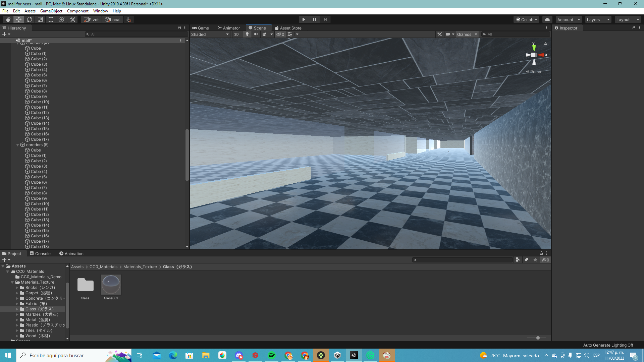Click favorites star icon in Project
The height and width of the screenshot is (362, 644).
tap(535, 260)
